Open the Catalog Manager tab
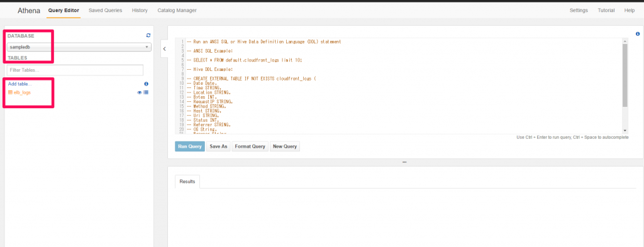The image size is (644, 247). coord(177,10)
